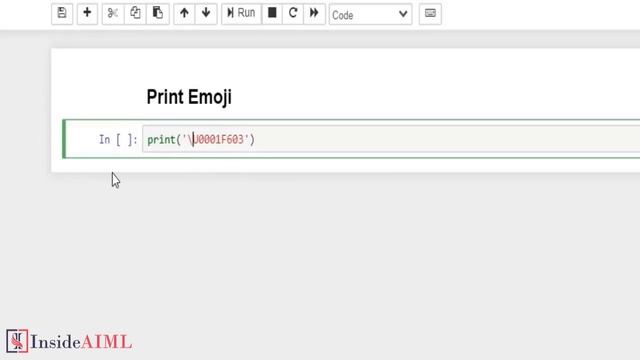Select the Print Emoji heading
Viewport: 640px width, 360px height.
tap(189, 97)
